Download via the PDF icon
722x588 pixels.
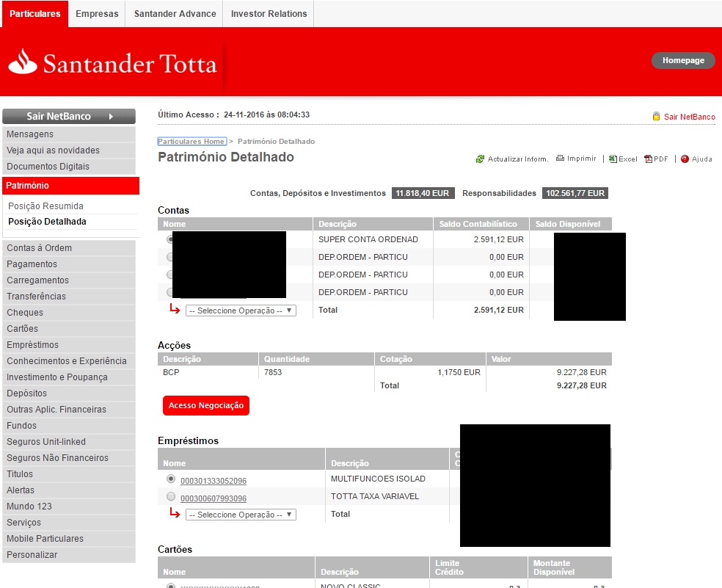(648, 159)
